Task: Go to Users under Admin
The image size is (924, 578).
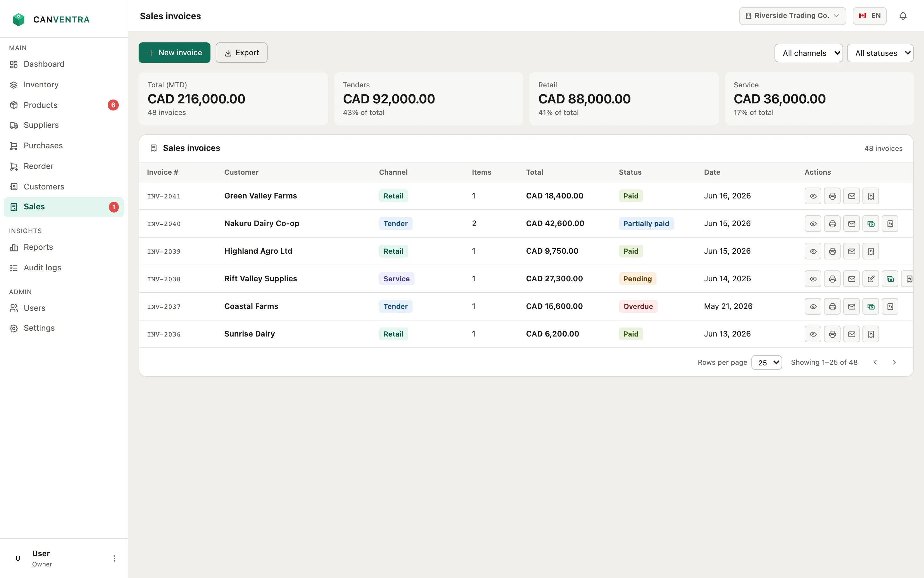Action: click(64, 308)
